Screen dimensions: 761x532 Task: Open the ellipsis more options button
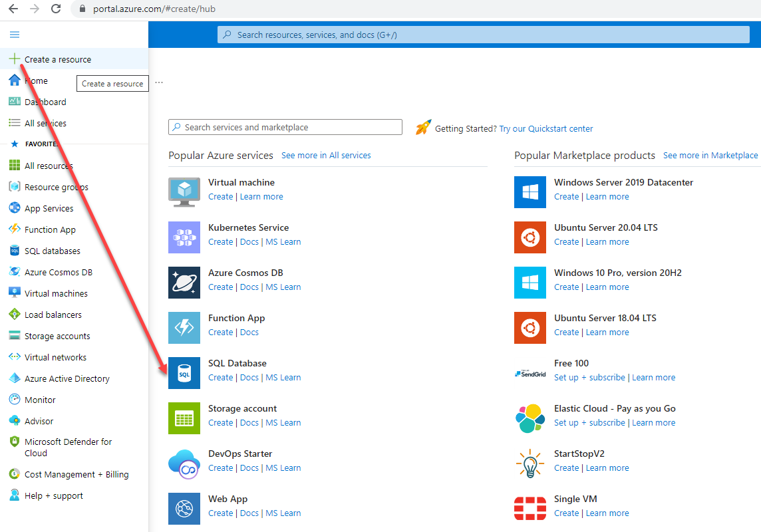pyautogui.click(x=159, y=82)
